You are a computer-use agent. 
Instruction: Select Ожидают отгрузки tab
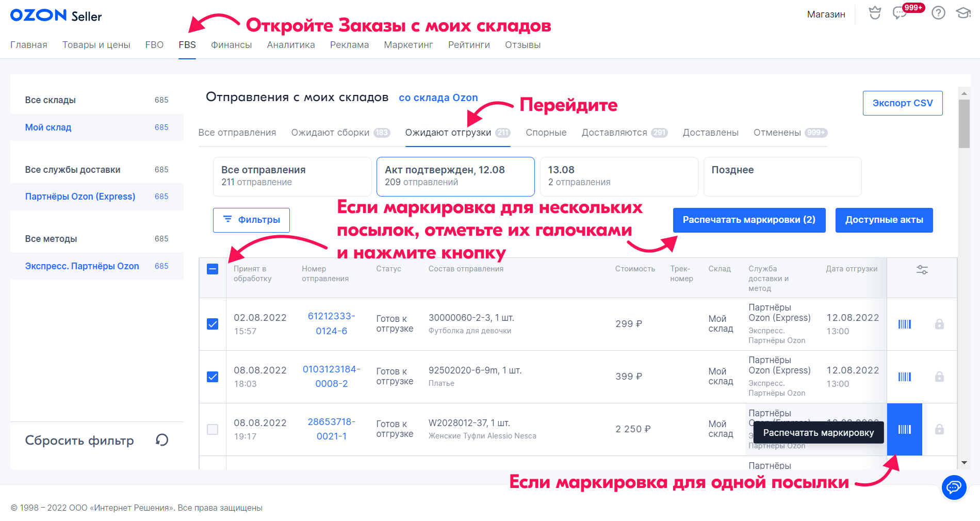coord(458,133)
